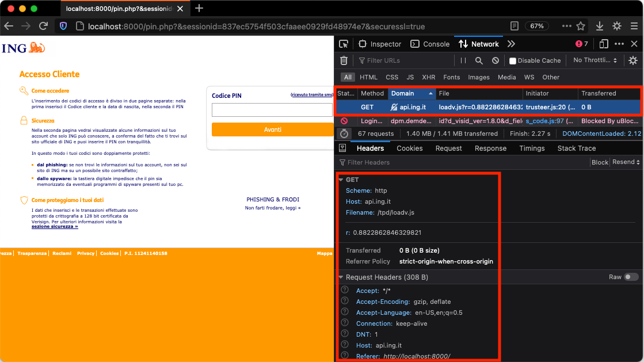
Task: Open 'Non farti frodare, leggi' link
Action: pos(273,208)
